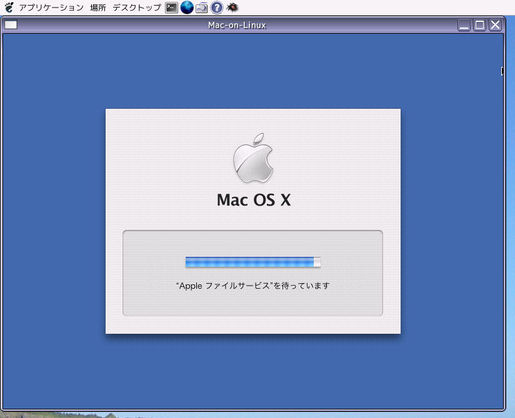Minimize the Mac-on-Linux window
Viewport: 515px width, 418px height.
click(464, 25)
